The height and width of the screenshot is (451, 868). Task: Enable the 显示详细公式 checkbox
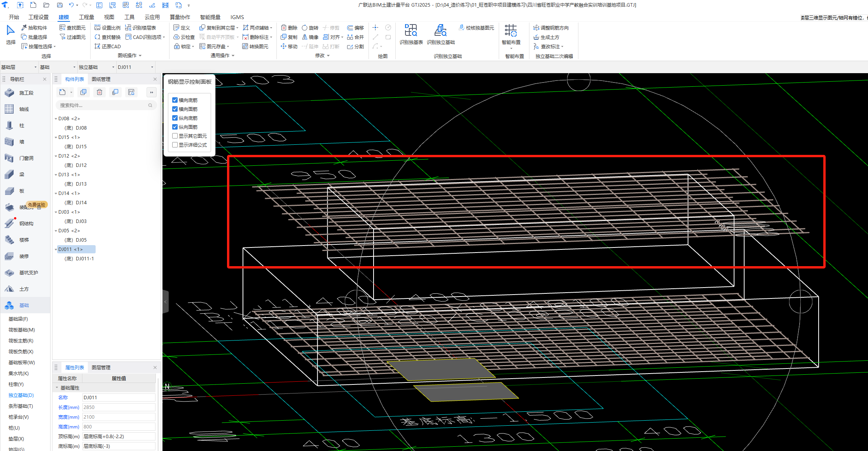pos(175,145)
